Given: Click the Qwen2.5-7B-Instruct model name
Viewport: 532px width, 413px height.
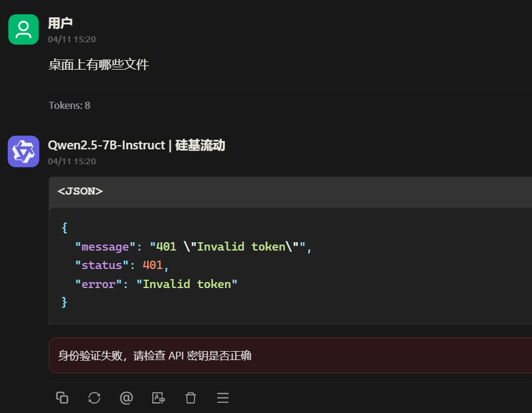Looking at the screenshot, I should [x=107, y=145].
